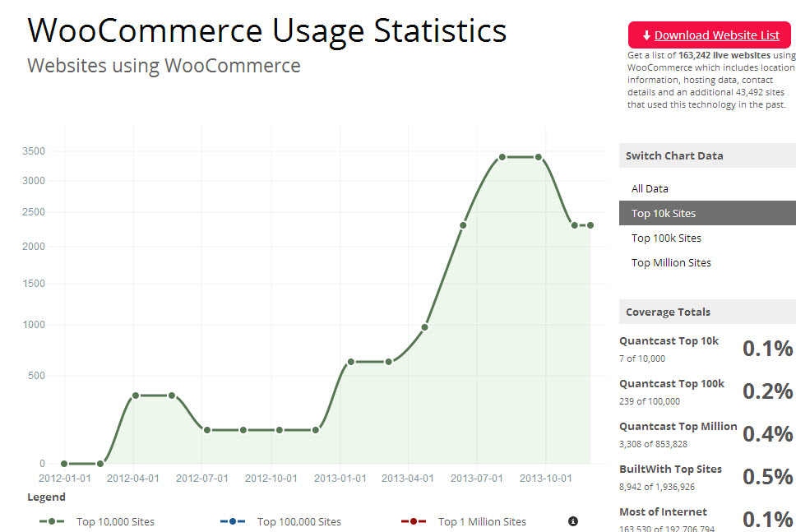Click the 3500 y-axis label
This screenshot has height=532, width=796.
coord(34,151)
